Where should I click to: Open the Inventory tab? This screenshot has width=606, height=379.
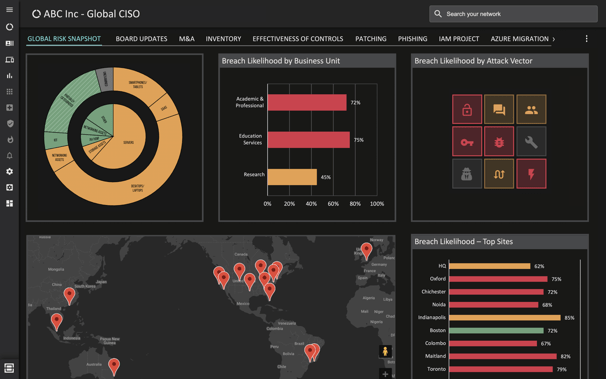223,39
